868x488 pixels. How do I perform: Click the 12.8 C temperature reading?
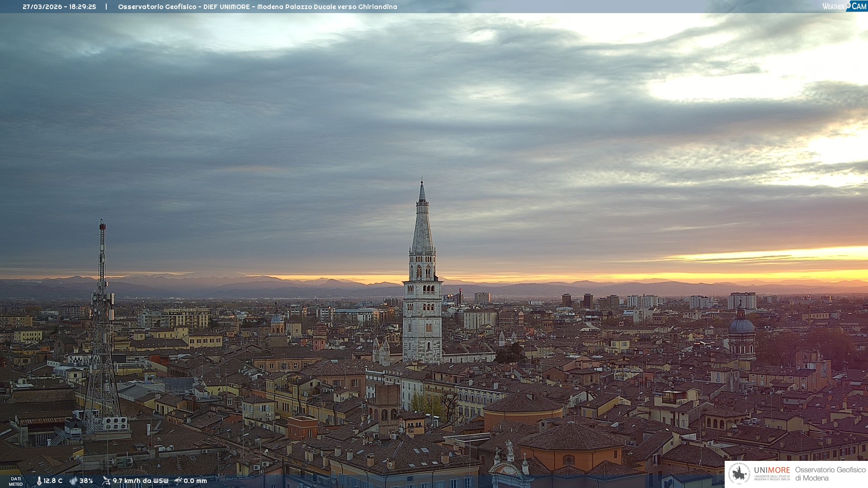pos(53,481)
